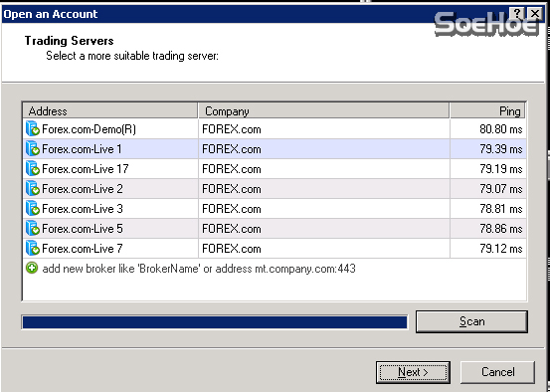Click the scan progress bar
This screenshot has height=392, width=550.
pos(215,322)
